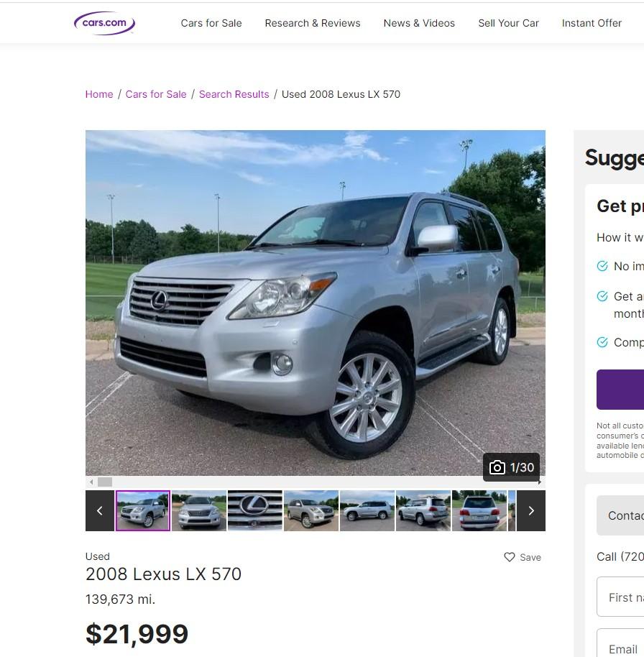Go to previous thumbnails with left chevron
Image resolution: width=644 pixels, height=657 pixels.
pos(100,511)
